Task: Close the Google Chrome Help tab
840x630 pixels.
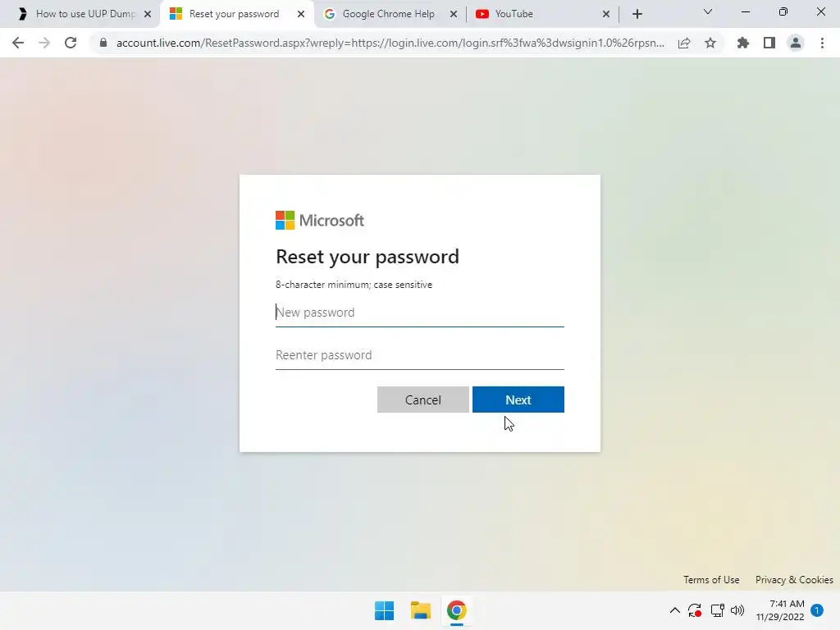Action: [x=454, y=14]
